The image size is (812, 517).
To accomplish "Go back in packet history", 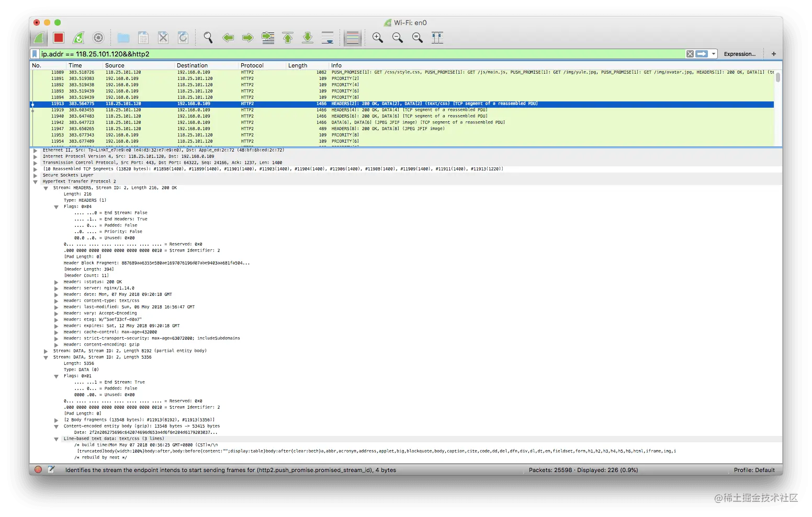I will pyautogui.click(x=228, y=38).
